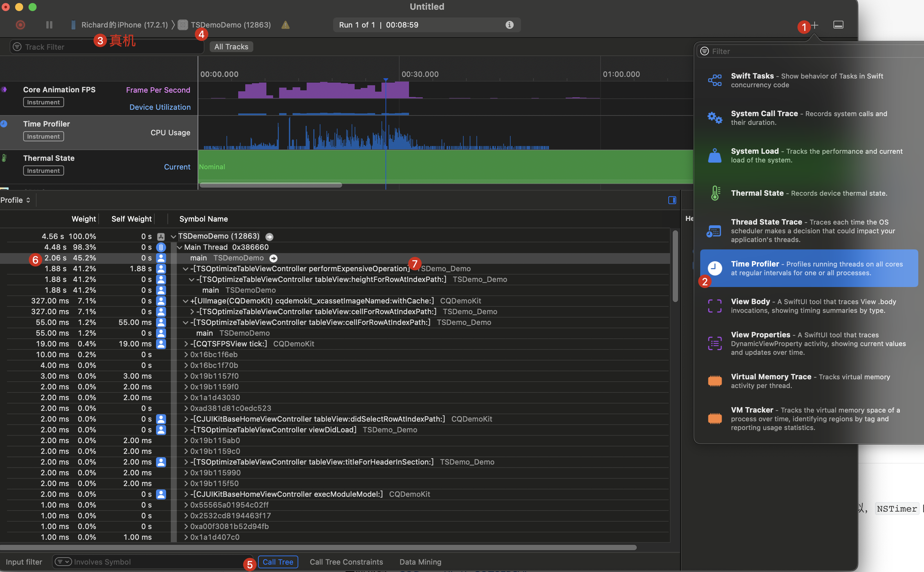Click into the Track Filter field
This screenshot has width=924, height=572.
point(107,47)
